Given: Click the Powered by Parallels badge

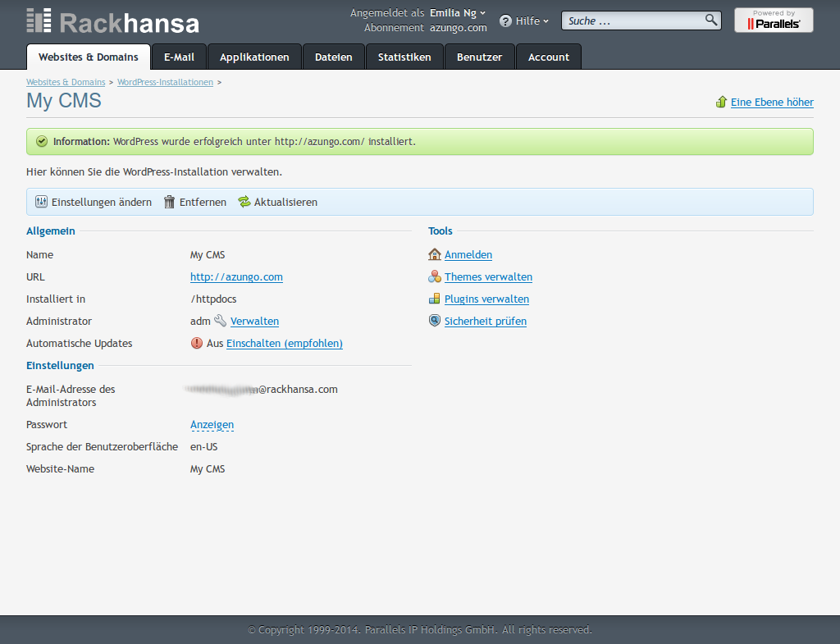Looking at the screenshot, I should [x=774, y=21].
